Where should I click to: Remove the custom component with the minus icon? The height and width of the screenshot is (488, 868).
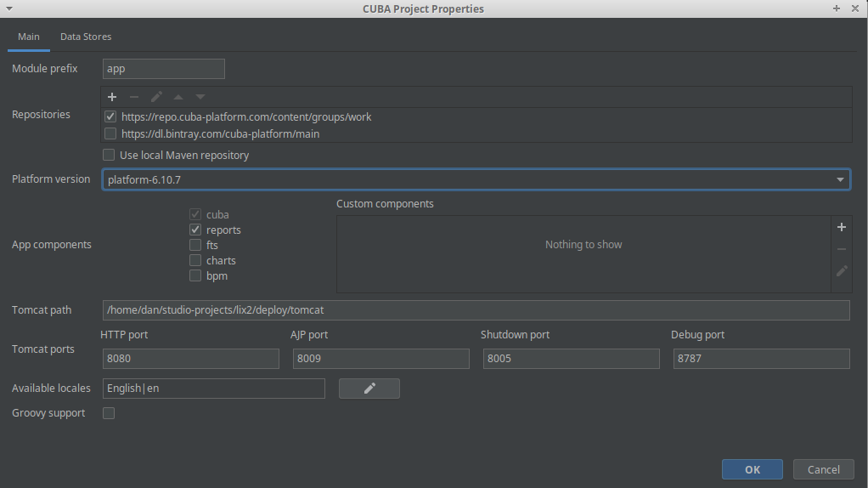(x=842, y=249)
